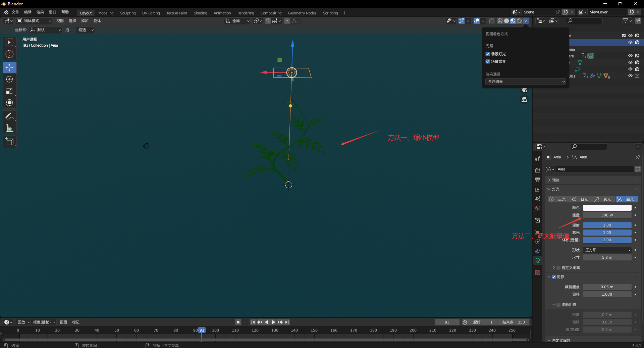Enable the 自定义距离 checkbox

pos(558,268)
